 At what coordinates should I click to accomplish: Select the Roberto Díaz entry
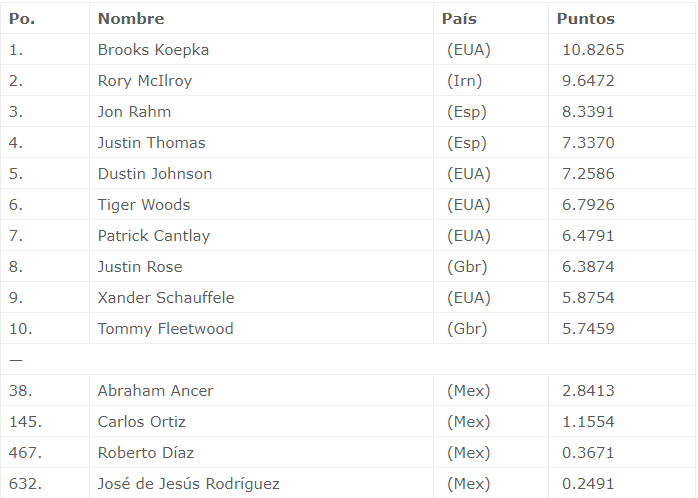click(145, 453)
